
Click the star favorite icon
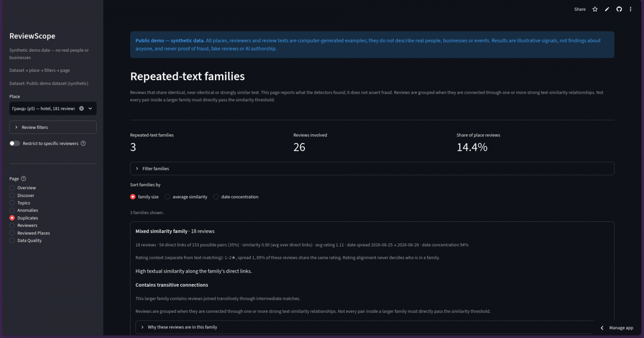pos(595,9)
